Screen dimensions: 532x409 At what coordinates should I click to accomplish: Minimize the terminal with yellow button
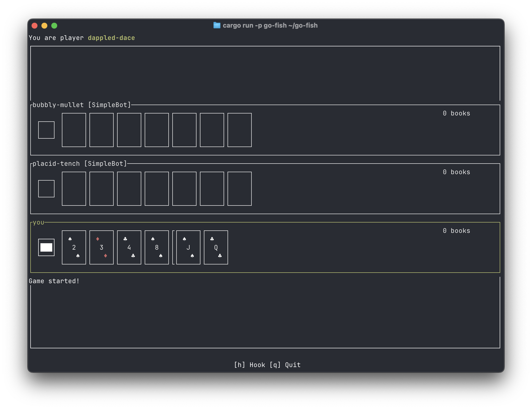44,26
